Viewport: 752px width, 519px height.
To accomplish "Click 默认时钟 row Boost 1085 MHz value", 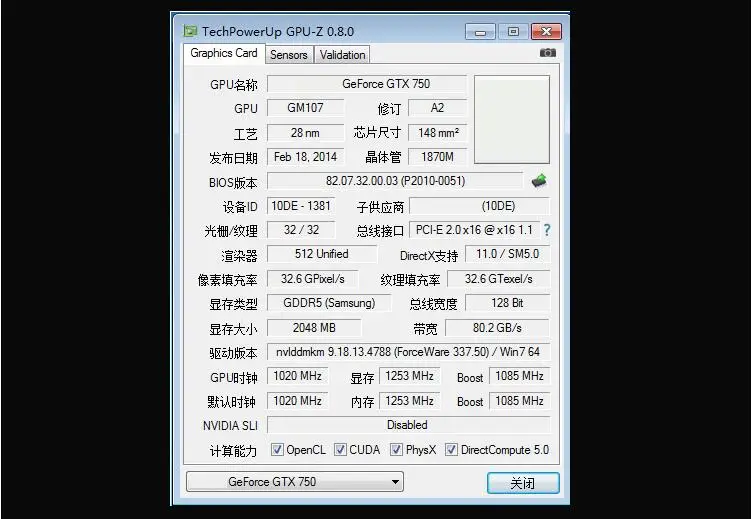I will pos(519,401).
